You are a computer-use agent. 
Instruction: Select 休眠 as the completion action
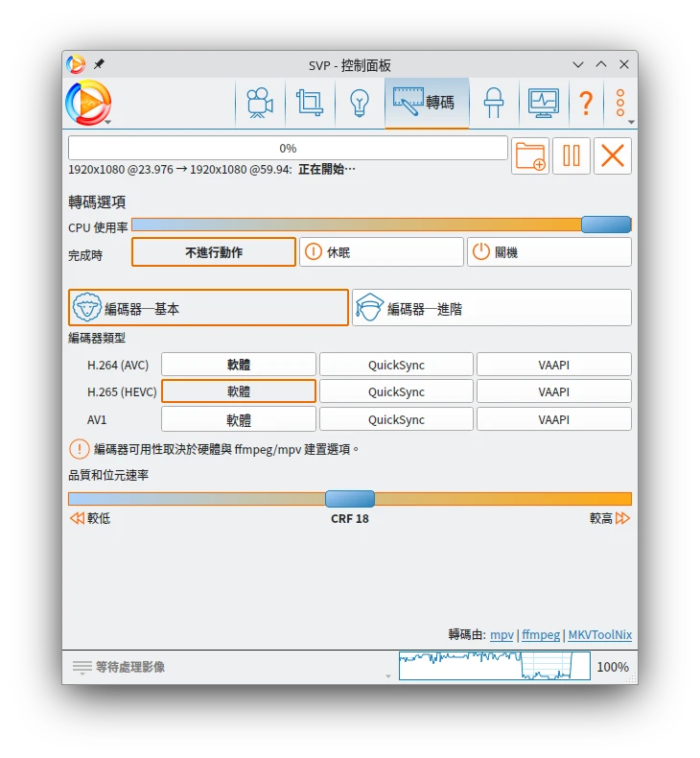point(381,252)
